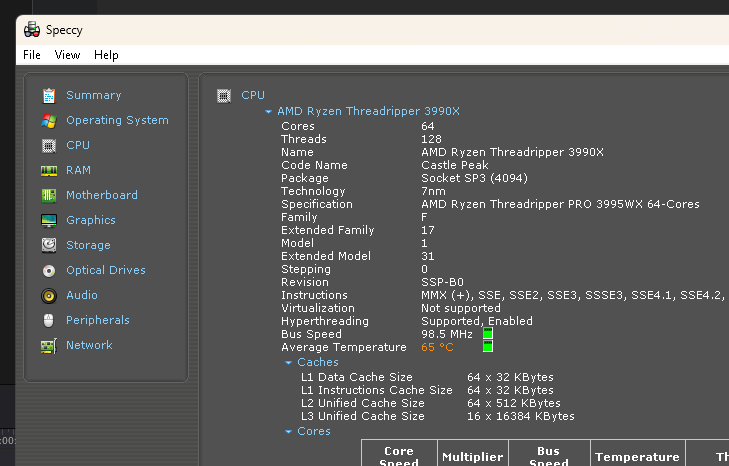The height and width of the screenshot is (466, 729).
Task: Click the green Bus Speed graph indicator
Action: [x=488, y=333]
